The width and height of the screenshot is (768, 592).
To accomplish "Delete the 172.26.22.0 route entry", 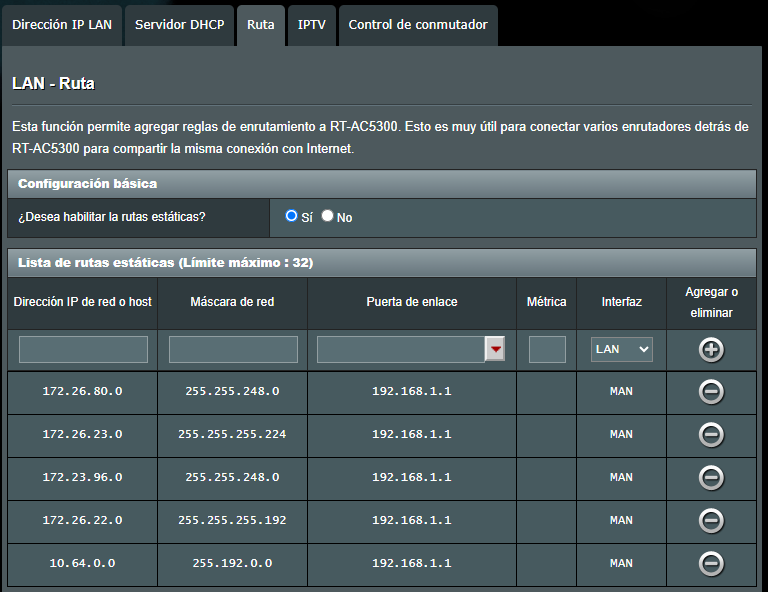I will click(x=711, y=521).
